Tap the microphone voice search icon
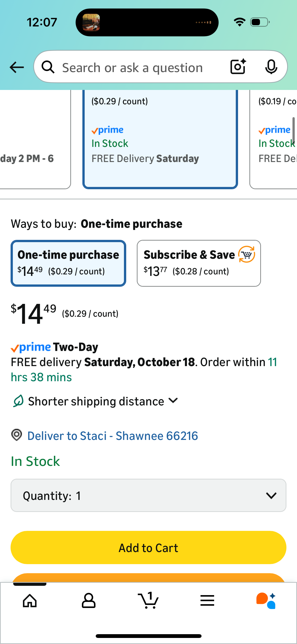The width and height of the screenshot is (297, 644). click(271, 67)
